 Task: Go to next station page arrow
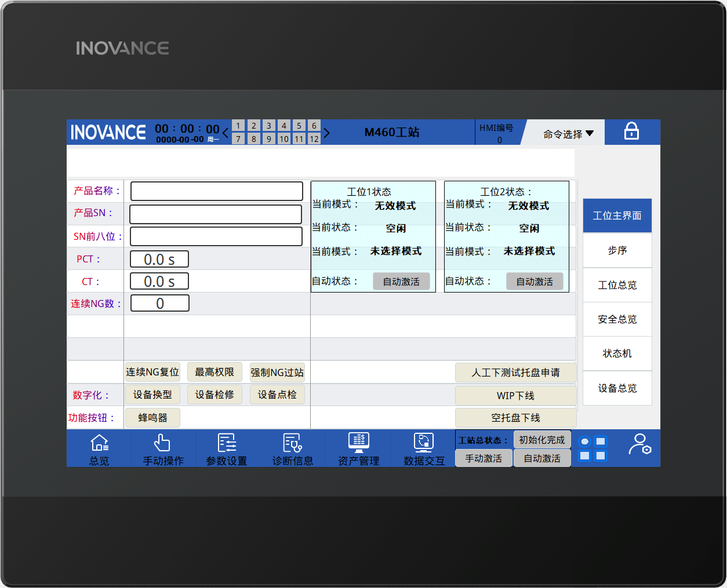tap(326, 133)
